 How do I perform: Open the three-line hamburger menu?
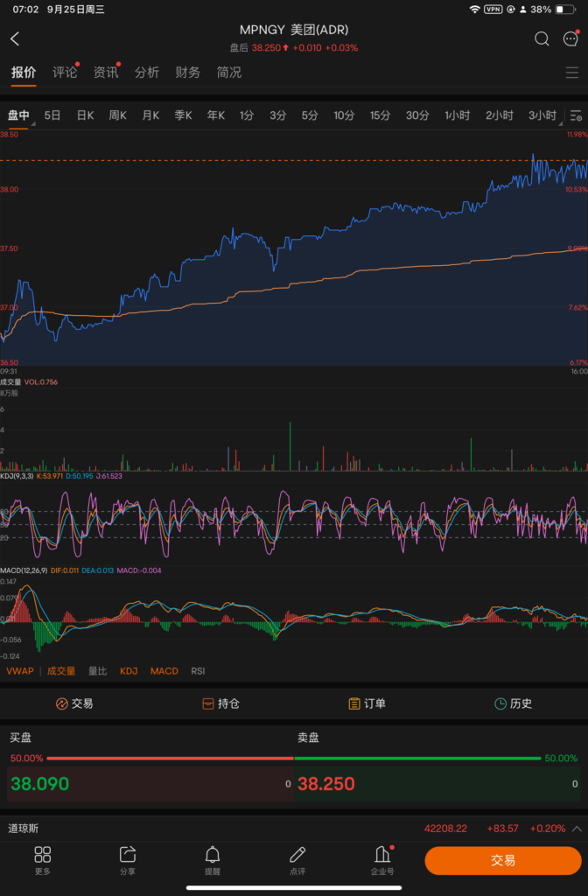[x=571, y=73]
